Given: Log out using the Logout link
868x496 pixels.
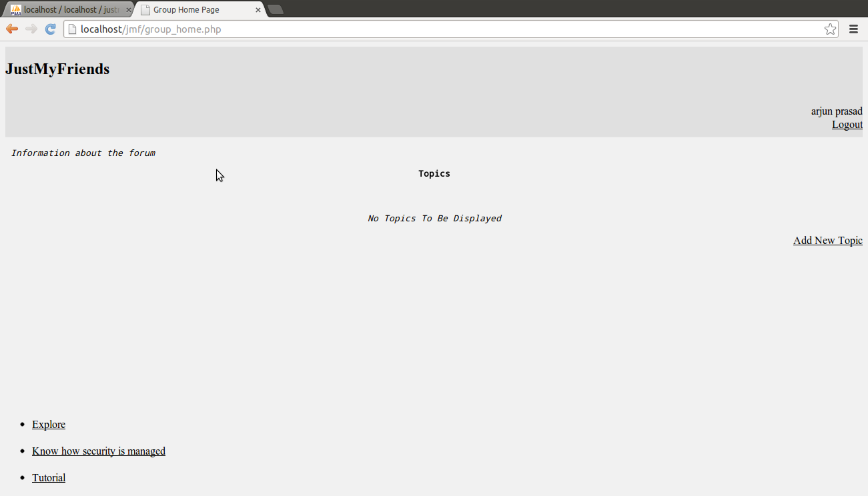Looking at the screenshot, I should pos(847,125).
